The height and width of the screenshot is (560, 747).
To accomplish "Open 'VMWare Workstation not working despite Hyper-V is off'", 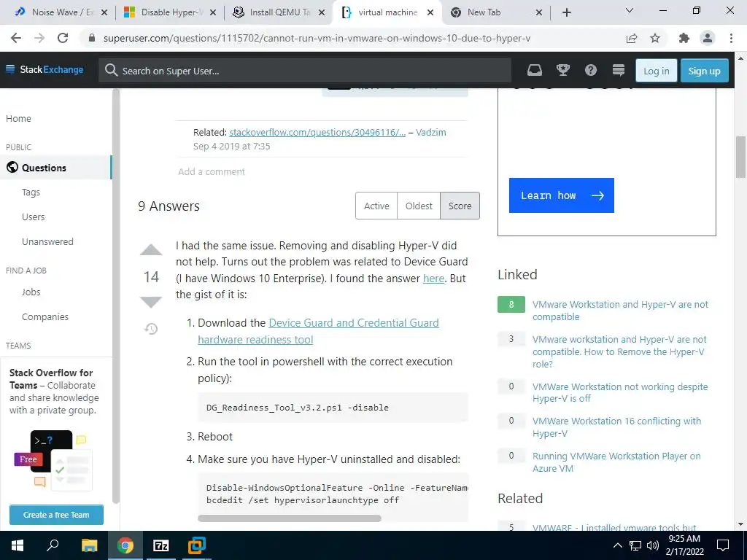I will pyautogui.click(x=620, y=392).
